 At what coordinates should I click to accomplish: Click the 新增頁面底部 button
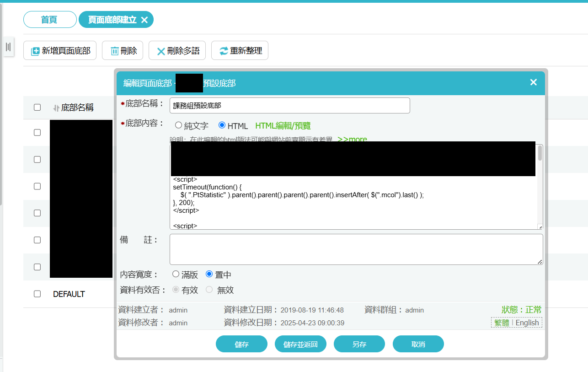pyautogui.click(x=60, y=50)
